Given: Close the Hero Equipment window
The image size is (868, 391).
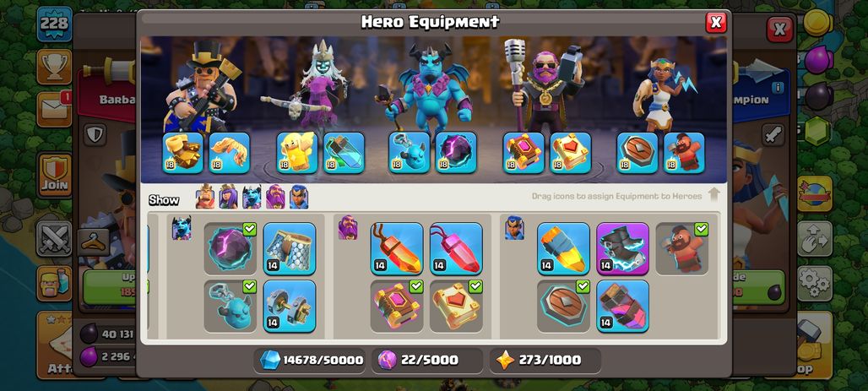Looking at the screenshot, I should (x=716, y=22).
